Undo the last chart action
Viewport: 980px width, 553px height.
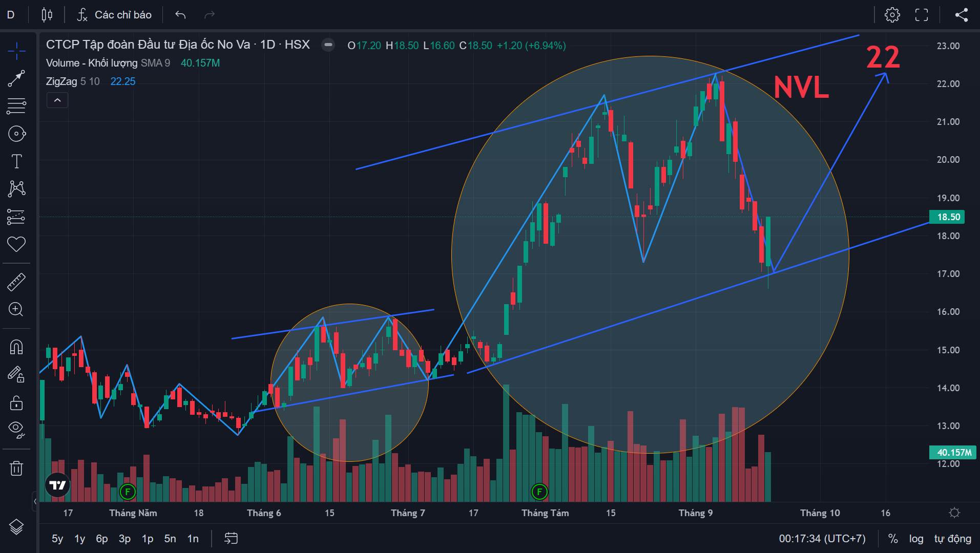[x=180, y=15]
